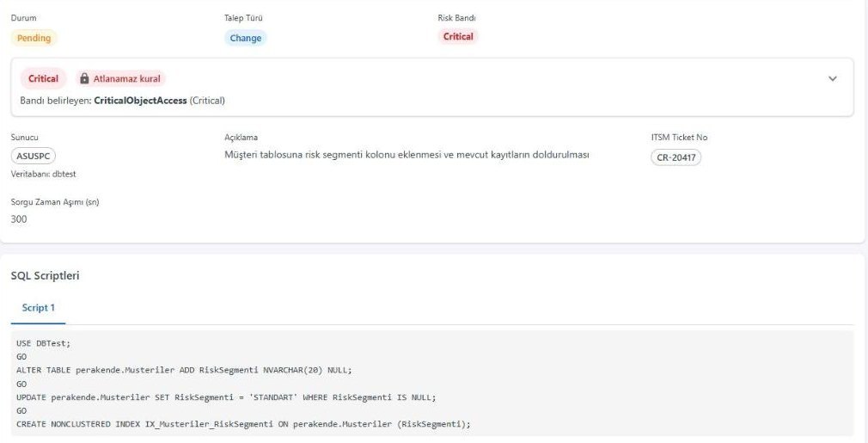Click the description text starting with 'Müşteri tablosuna risk segmenti'
This screenshot has height=443, width=868.
[x=406, y=155]
